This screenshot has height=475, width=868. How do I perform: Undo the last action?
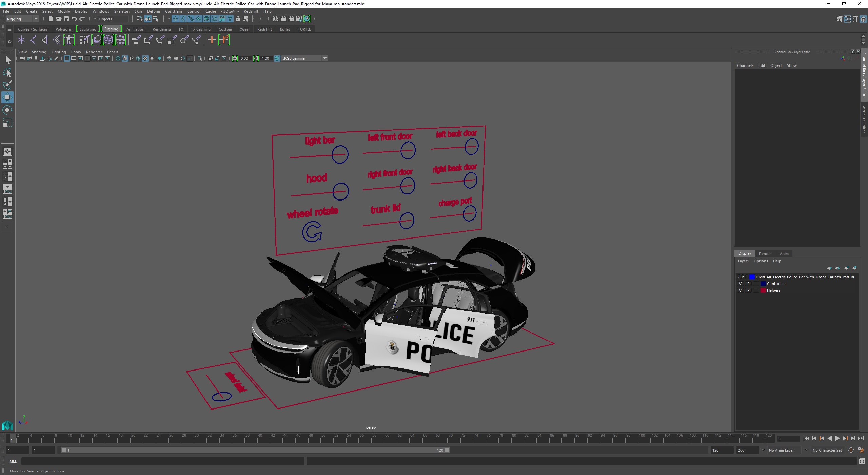click(74, 19)
